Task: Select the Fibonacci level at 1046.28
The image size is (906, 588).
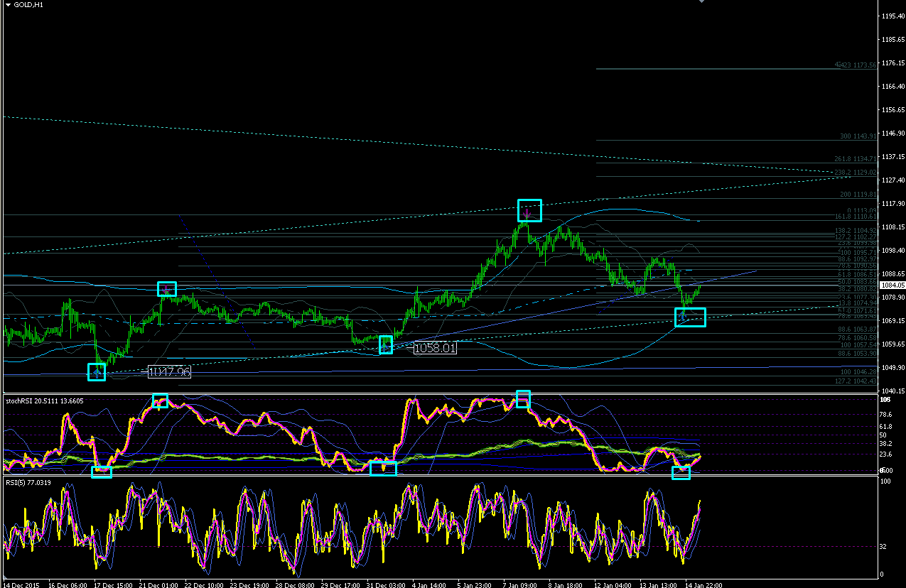Action: [858, 372]
